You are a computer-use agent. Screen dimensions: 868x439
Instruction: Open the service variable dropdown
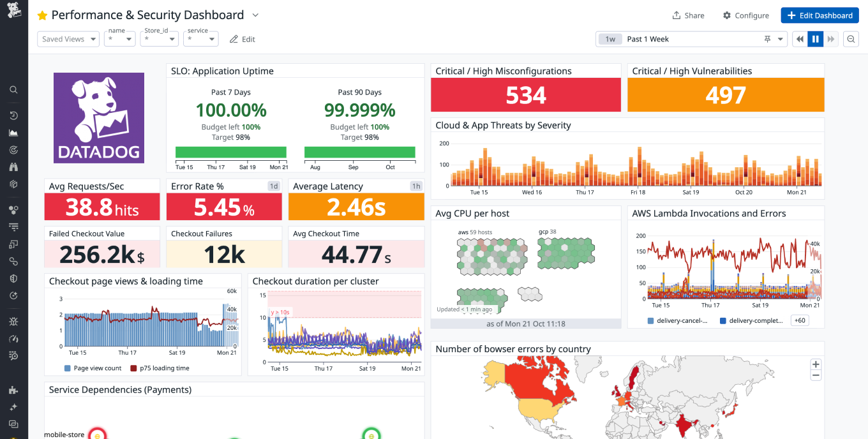coord(201,39)
